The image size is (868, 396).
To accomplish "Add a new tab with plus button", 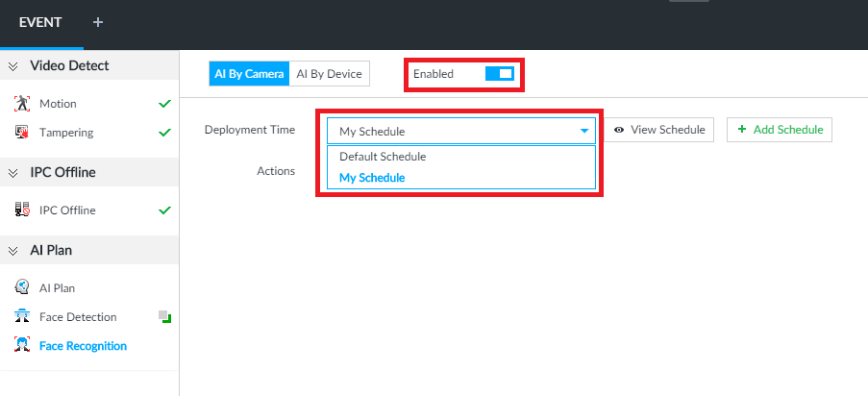I will pos(98,22).
